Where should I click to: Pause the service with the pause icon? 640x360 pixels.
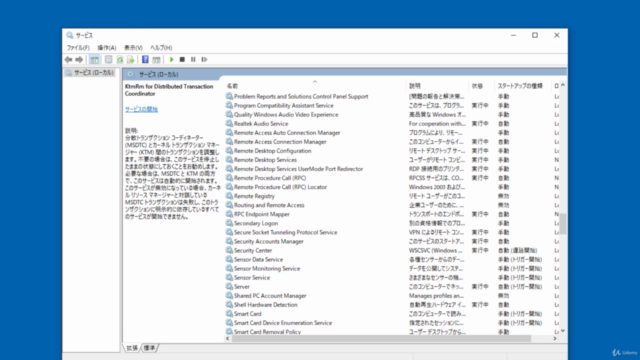(x=193, y=60)
